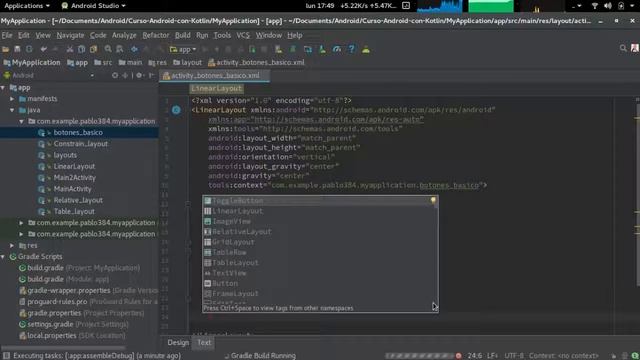Viewport: 640px width, 360px height.
Task: Click the lightbulb in autocomplete popup
Action: tap(433, 200)
